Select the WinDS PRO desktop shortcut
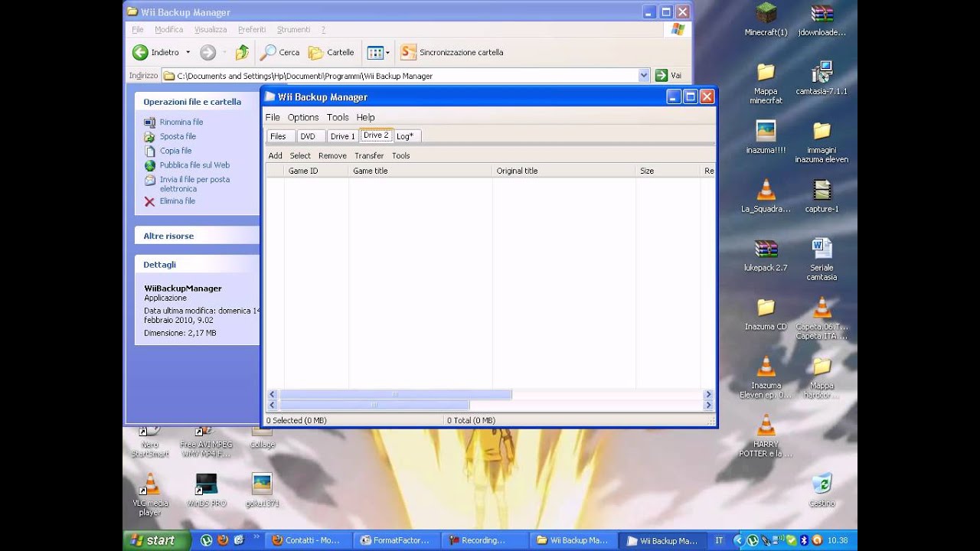 click(x=207, y=490)
